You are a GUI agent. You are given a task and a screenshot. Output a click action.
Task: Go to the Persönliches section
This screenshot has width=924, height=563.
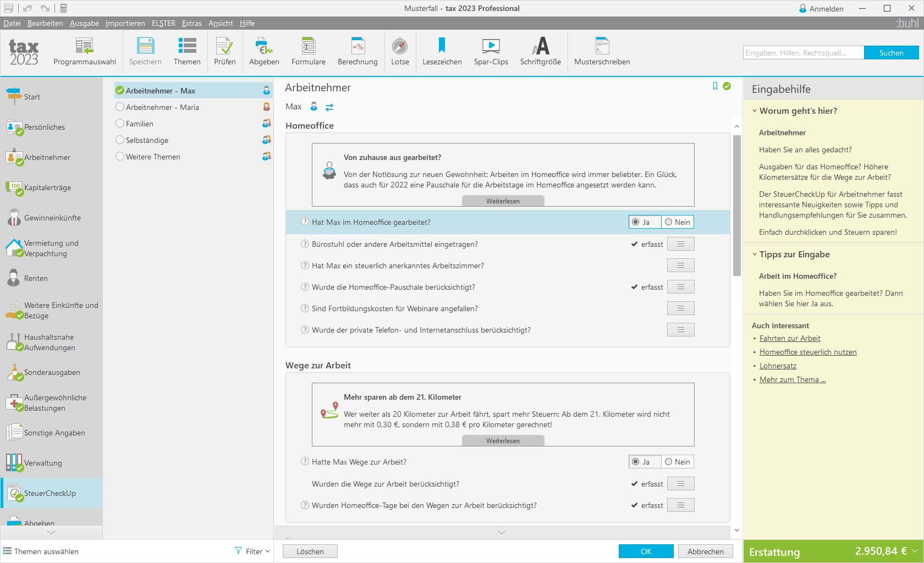[x=52, y=127]
